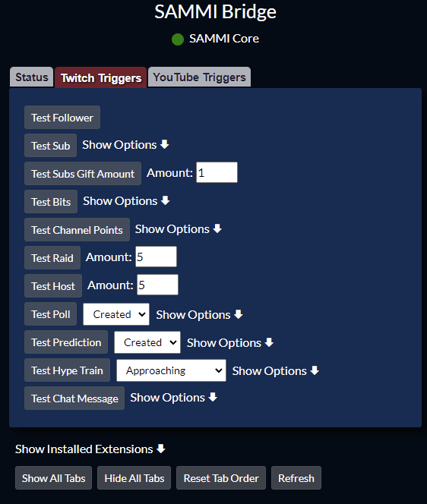Expand Show Options for Test Channel Points
Image resolution: width=427 pixels, height=504 pixels.
[179, 229]
